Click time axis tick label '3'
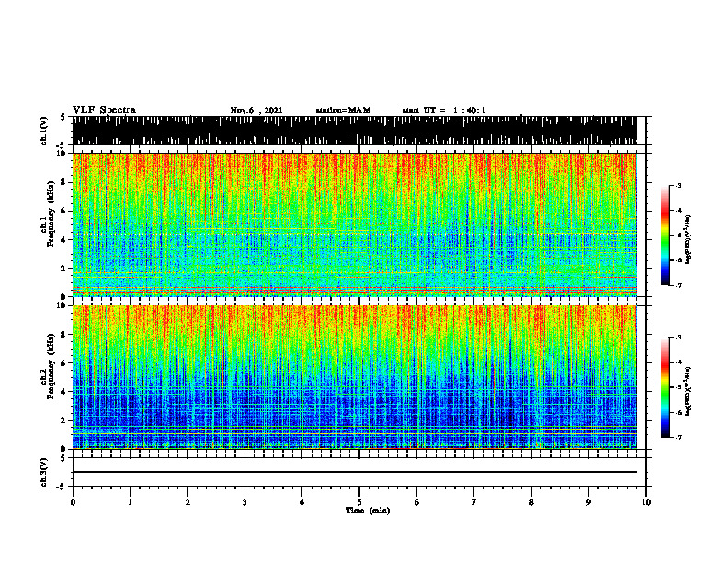Image resolution: width=728 pixels, height=563 pixels. pyautogui.click(x=245, y=502)
